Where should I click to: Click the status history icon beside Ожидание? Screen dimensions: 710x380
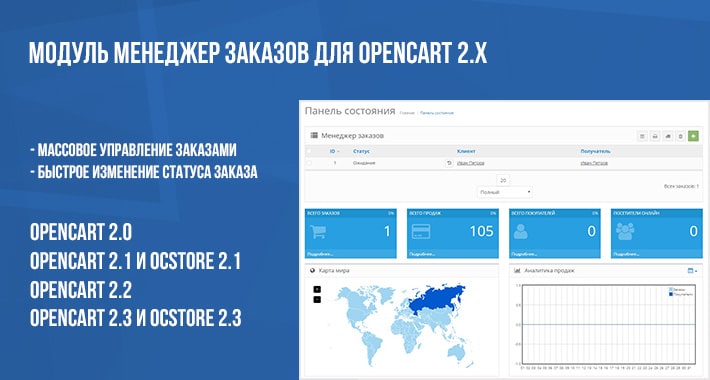coord(449,163)
